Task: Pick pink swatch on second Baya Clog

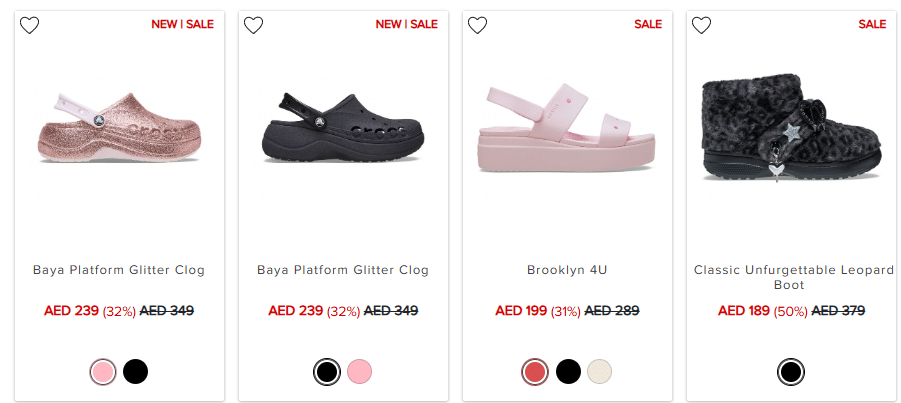Action: tap(359, 372)
